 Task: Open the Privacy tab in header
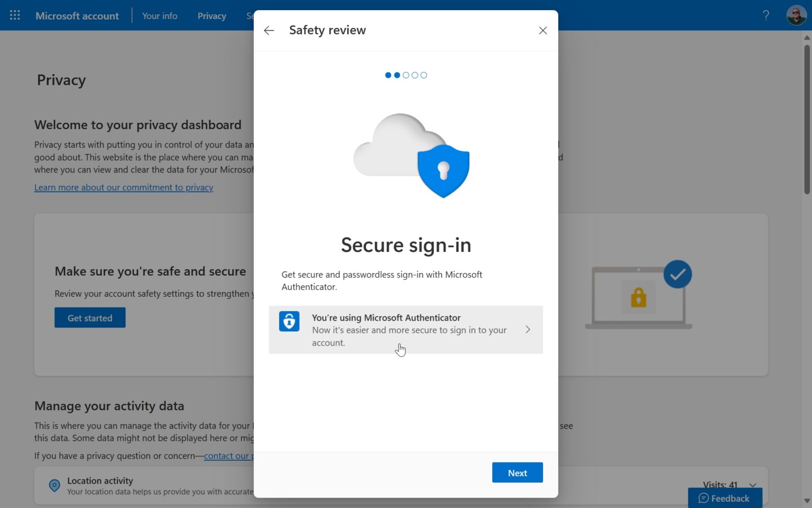pos(212,16)
